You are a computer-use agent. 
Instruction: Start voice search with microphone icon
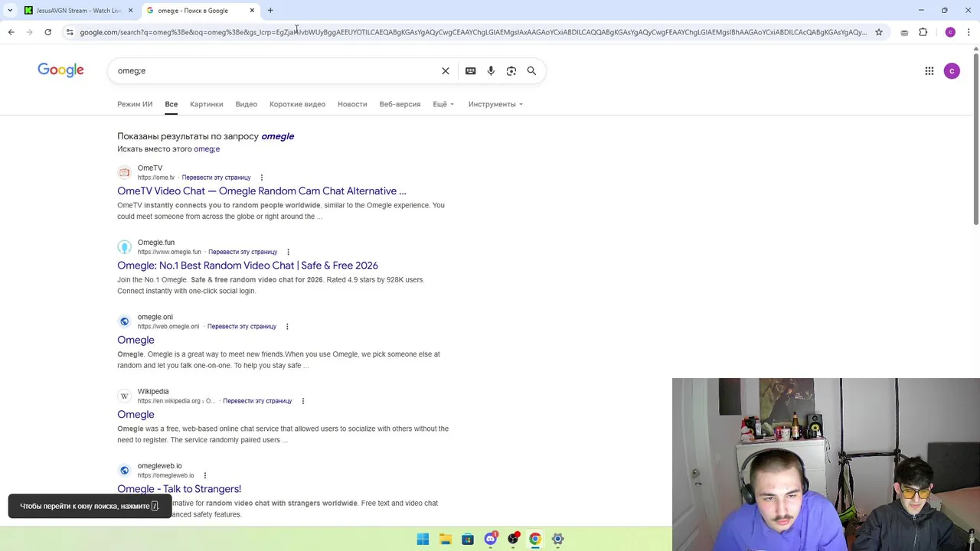pos(491,71)
